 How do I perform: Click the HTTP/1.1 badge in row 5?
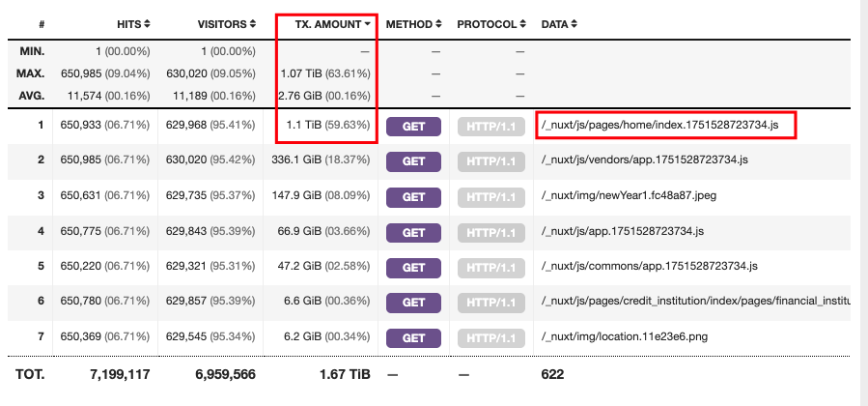491,268
